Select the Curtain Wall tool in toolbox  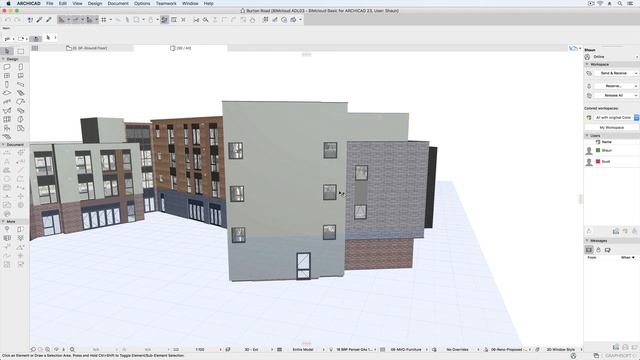pos(7,120)
